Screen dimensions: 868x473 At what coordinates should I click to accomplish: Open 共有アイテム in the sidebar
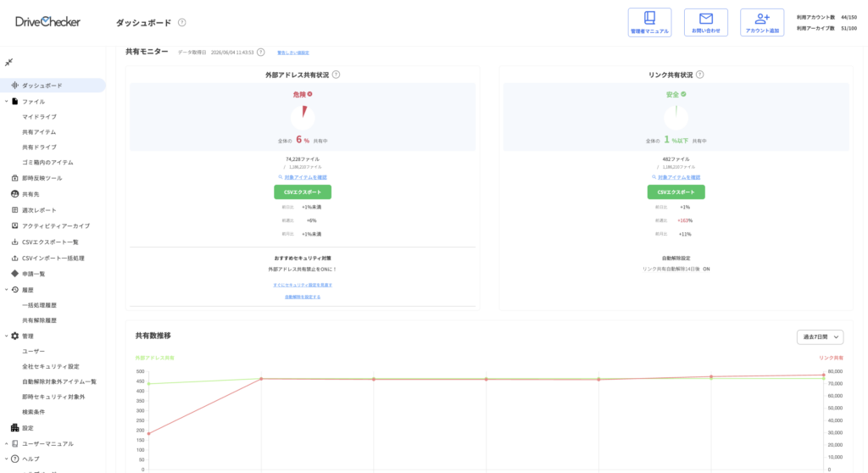pos(39,132)
